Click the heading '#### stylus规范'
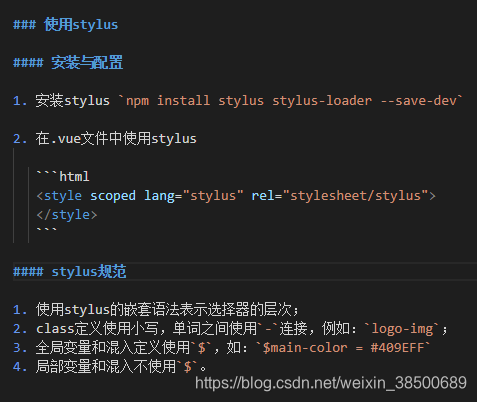The width and height of the screenshot is (477, 402). tap(69, 271)
